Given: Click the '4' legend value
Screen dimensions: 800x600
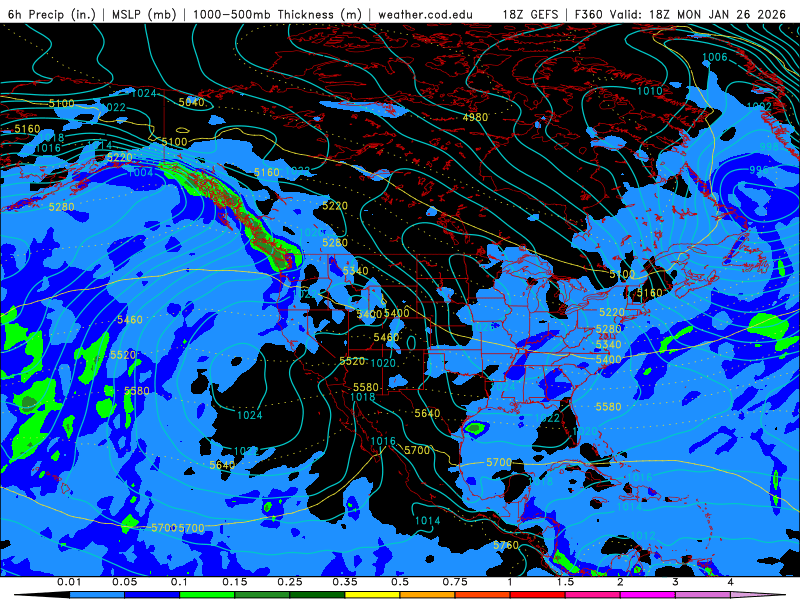Looking at the screenshot, I should (730, 582).
